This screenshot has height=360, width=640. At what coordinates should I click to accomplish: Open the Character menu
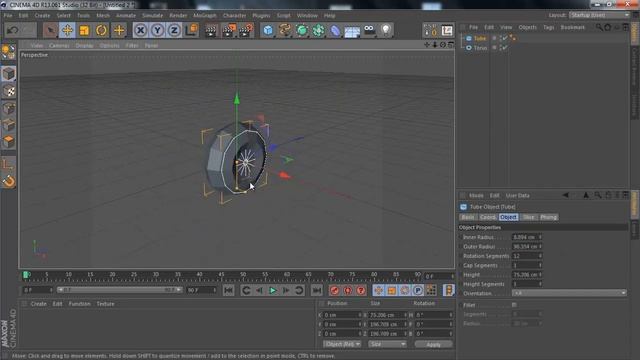coord(234,16)
